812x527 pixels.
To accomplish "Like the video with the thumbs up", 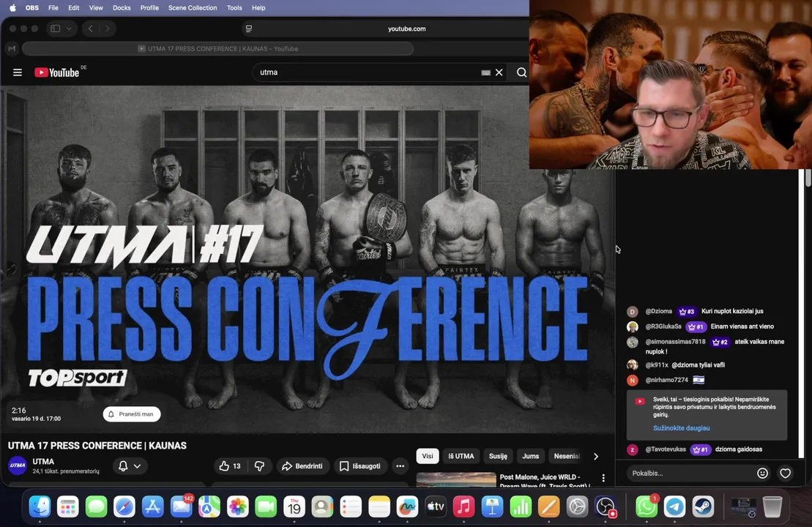I will 230,466.
